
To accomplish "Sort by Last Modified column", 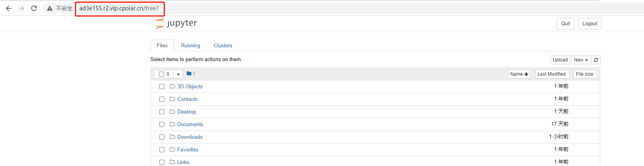I will [551, 74].
